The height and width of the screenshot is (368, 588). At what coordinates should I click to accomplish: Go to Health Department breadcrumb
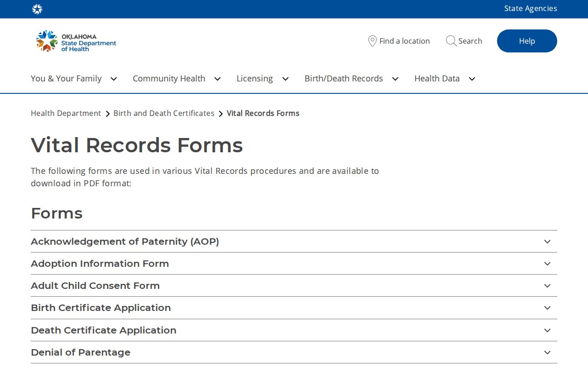[x=66, y=113]
